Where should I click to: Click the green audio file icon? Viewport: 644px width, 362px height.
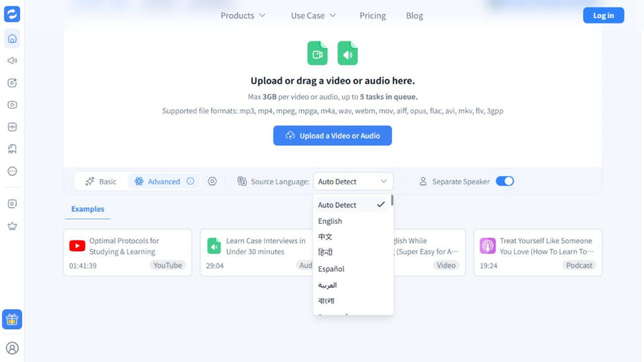[x=347, y=53]
